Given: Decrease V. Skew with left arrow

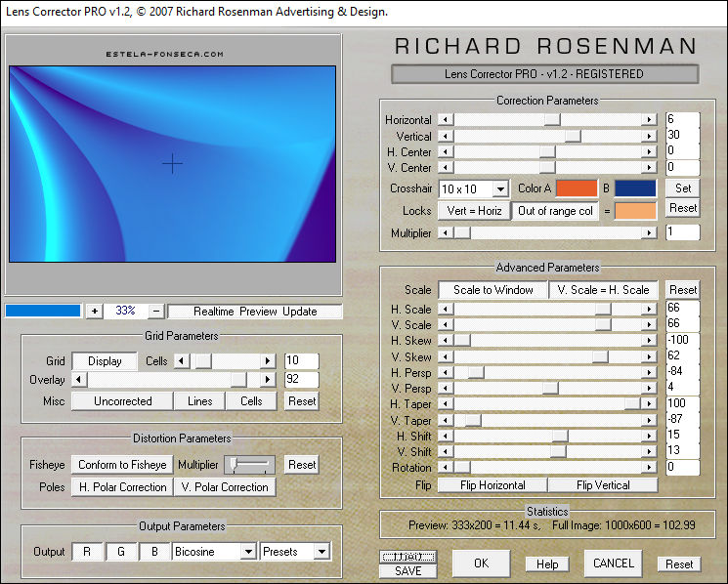Looking at the screenshot, I should pos(446,356).
